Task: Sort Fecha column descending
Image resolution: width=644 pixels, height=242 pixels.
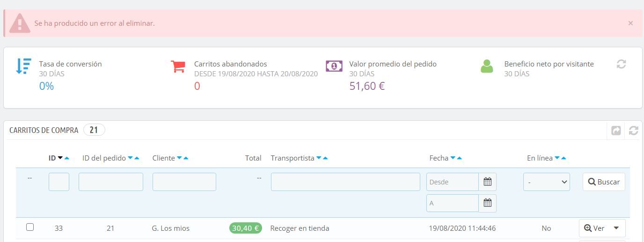Action: point(453,158)
